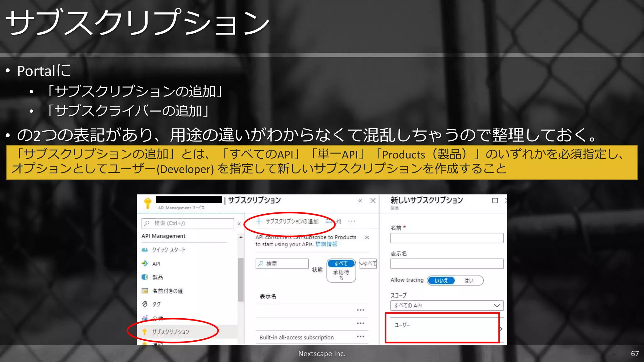Image resolution: width=644 pixels, height=362 pixels.
Task: Select the 承認待ち state filter
Action: (x=341, y=275)
